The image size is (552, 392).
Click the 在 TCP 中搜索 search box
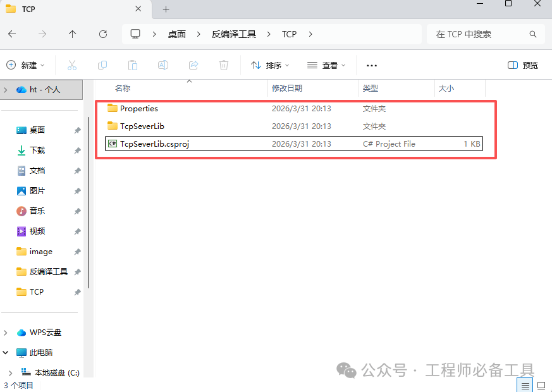click(481, 34)
